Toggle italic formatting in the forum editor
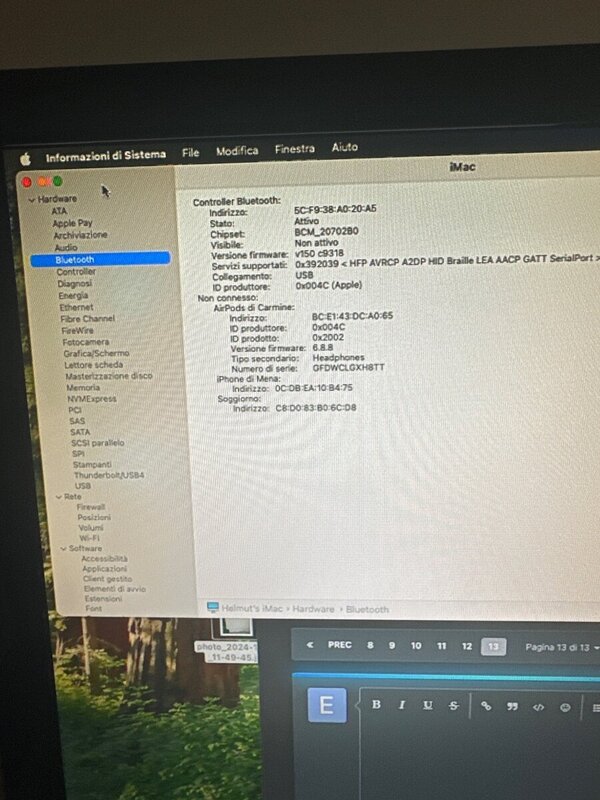The height and width of the screenshot is (800, 600). tap(402, 705)
